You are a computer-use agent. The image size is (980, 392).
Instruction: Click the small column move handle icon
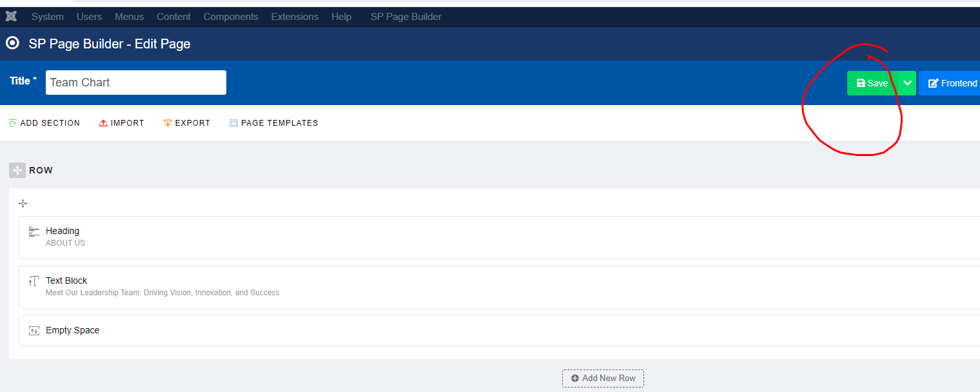point(23,204)
